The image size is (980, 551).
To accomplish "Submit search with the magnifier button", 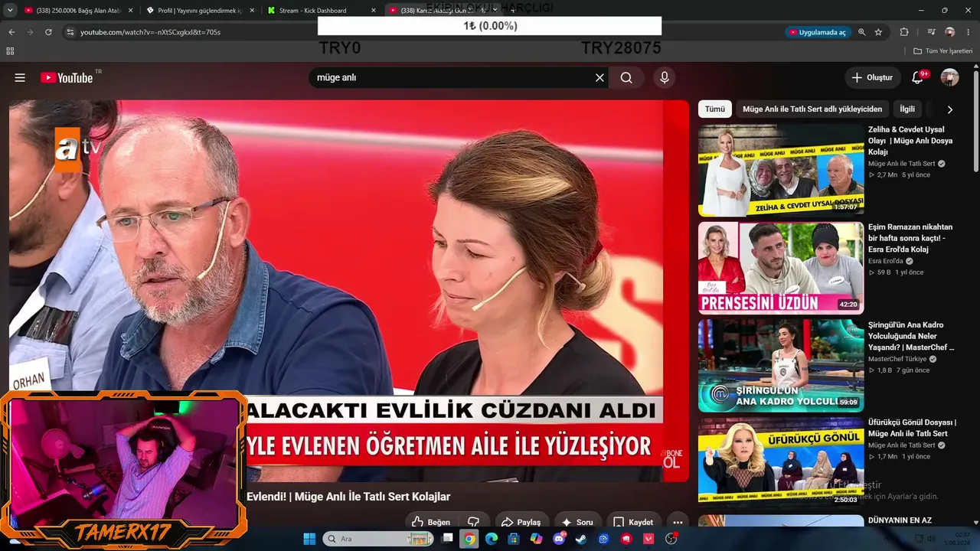I will click(x=626, y=77).
